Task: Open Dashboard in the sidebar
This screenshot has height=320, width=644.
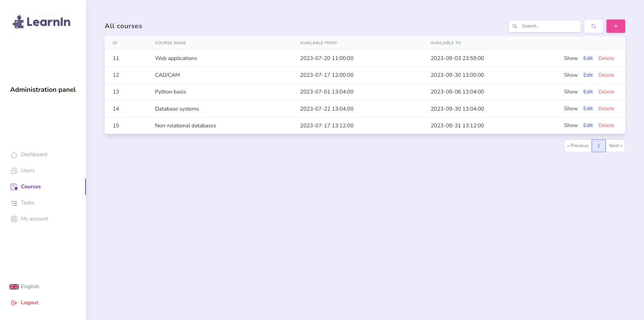Action: pos(34,154)
